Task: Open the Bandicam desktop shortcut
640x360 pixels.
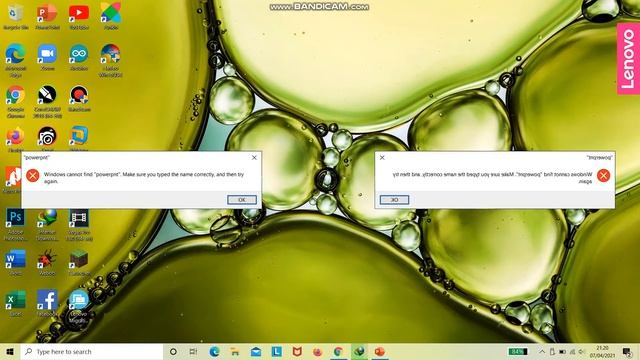Action: (x=79, y=98)
